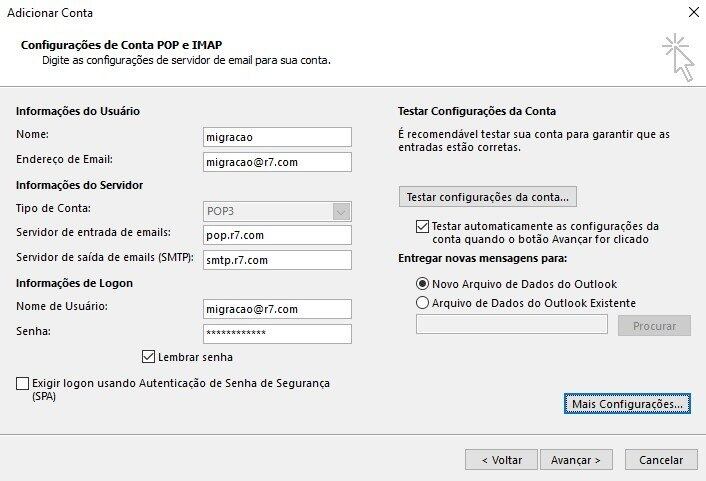Click the Avançar button

(576, 460)
